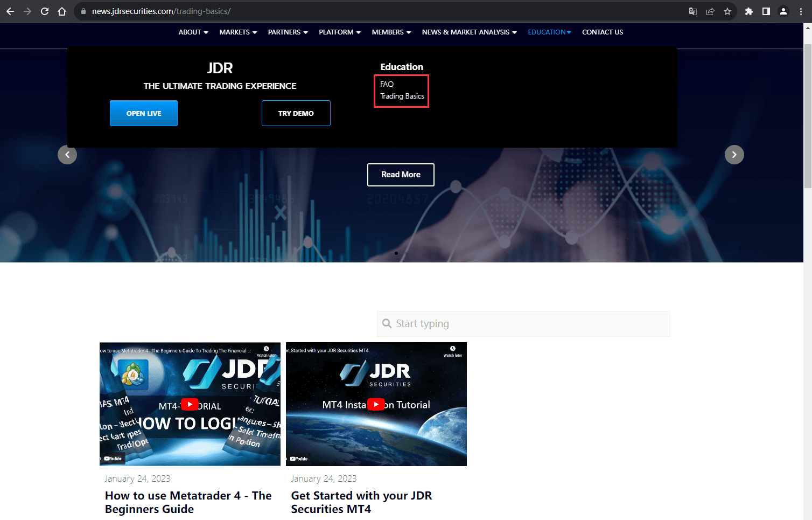Image resolution: width=812 pixels, height=520 pixels.
Task: Show next slide with right arrow
Action: click(x=734, y=155)
